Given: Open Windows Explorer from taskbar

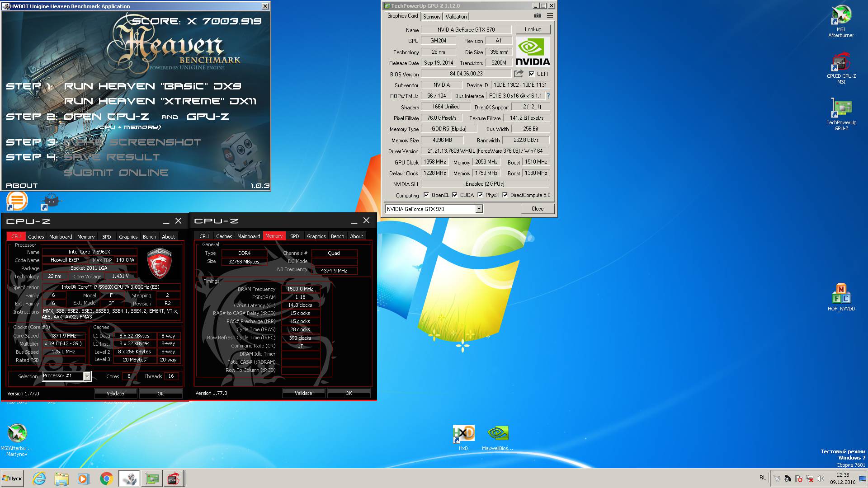Looking at the screenshot, I should [61, 479].
